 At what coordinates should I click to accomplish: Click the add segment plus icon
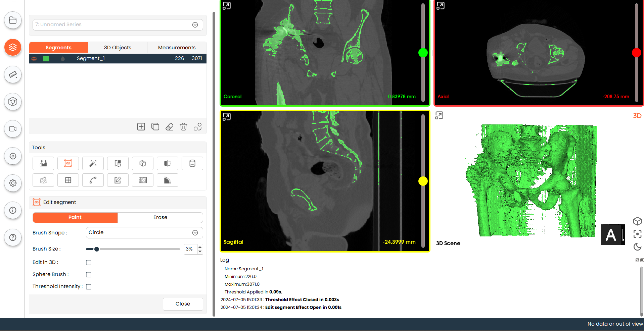[x=141, y=126]
